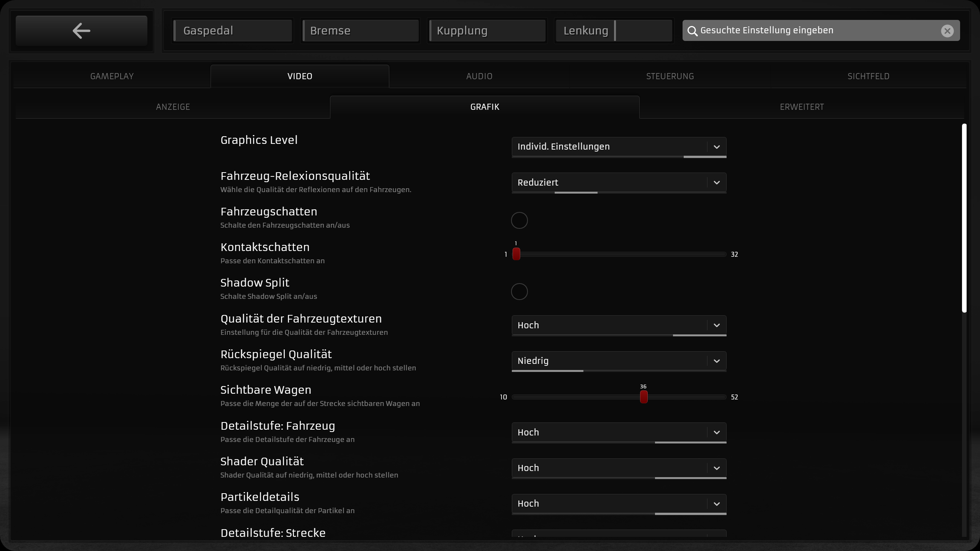Open the ERWEITERT sub-tab
Screen dimensions: 980x551
click(802, 107)
